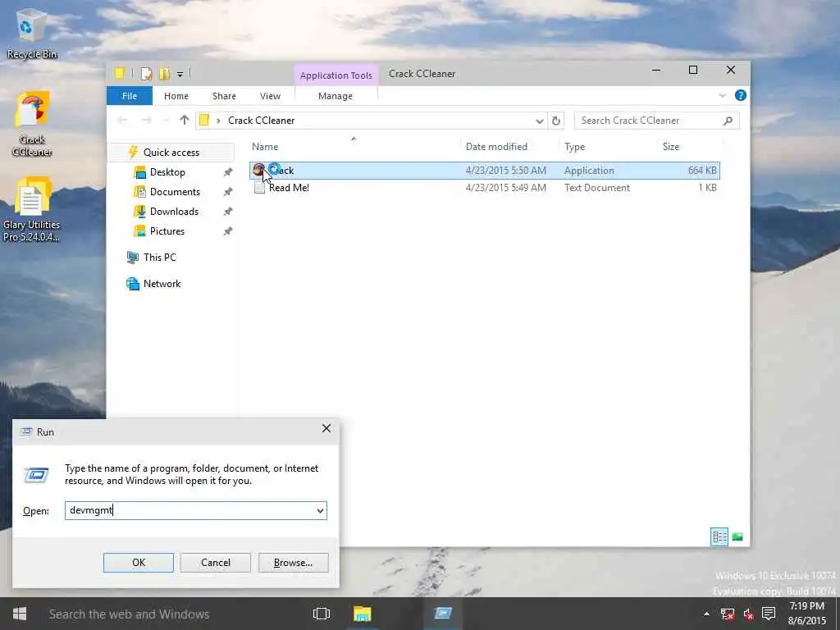Select This PC in navigation pane
Viewport: 840px width, 630px height.
(x=160, y=257)
